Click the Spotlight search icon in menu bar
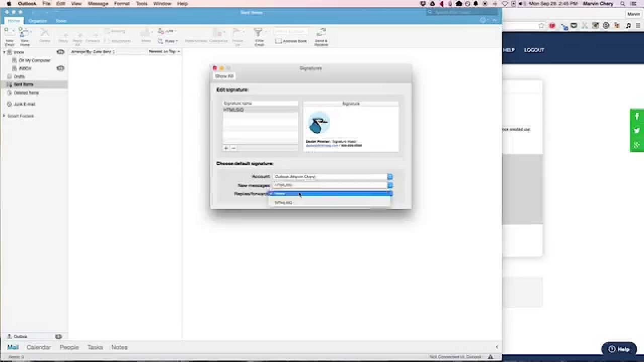The image size is (644, 362). [623, 4]
